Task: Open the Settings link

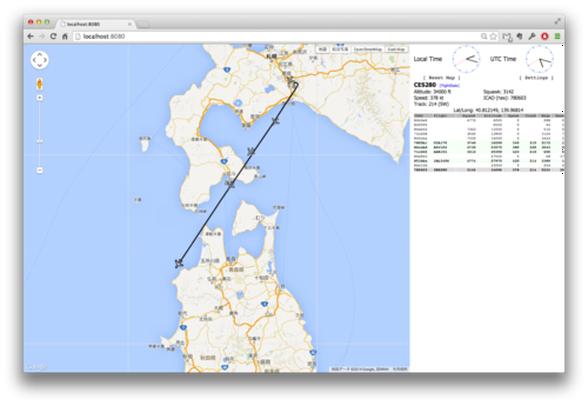Action: pos(536,78)
